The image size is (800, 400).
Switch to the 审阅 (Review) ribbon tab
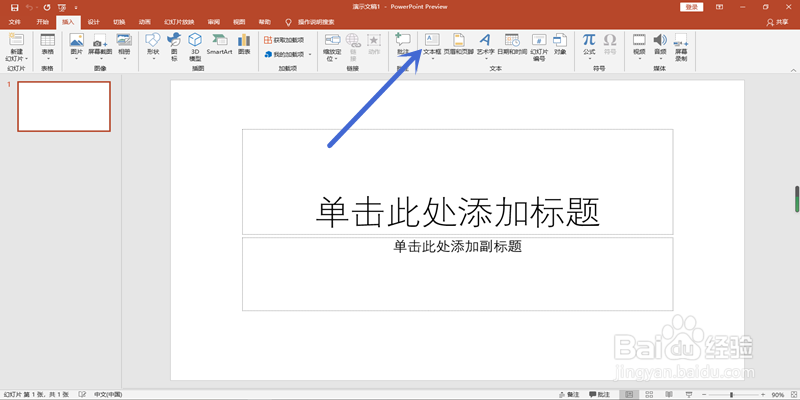(214, 22)
